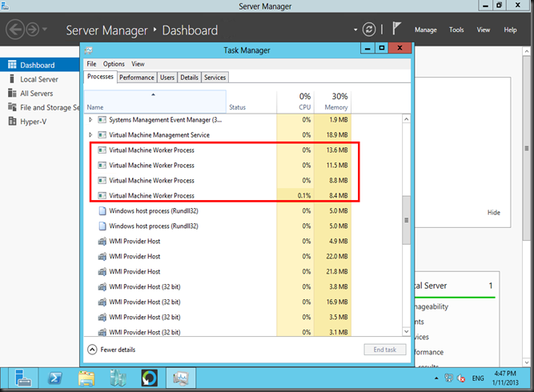Click icon of WMI Provider Host using 21.8 MB
The image size is (534, 392).
102,271
